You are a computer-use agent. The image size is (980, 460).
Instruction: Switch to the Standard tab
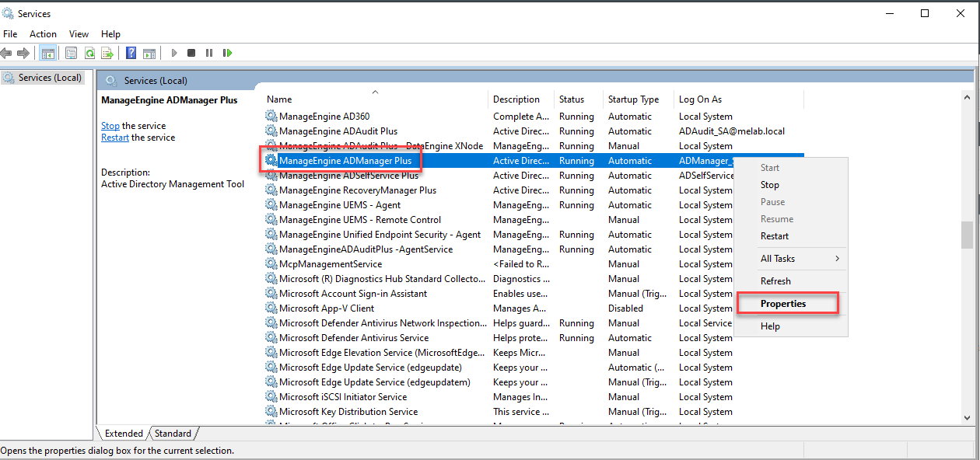[x=173, y=434]
